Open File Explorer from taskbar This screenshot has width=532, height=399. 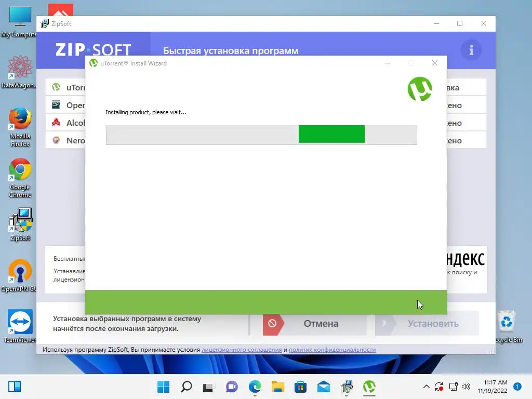278,387
